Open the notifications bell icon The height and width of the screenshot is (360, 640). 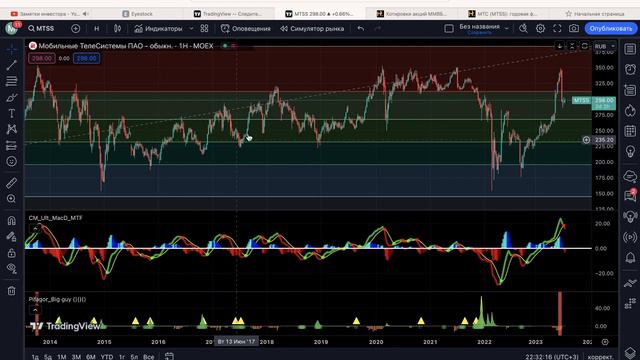coord(630,258)
